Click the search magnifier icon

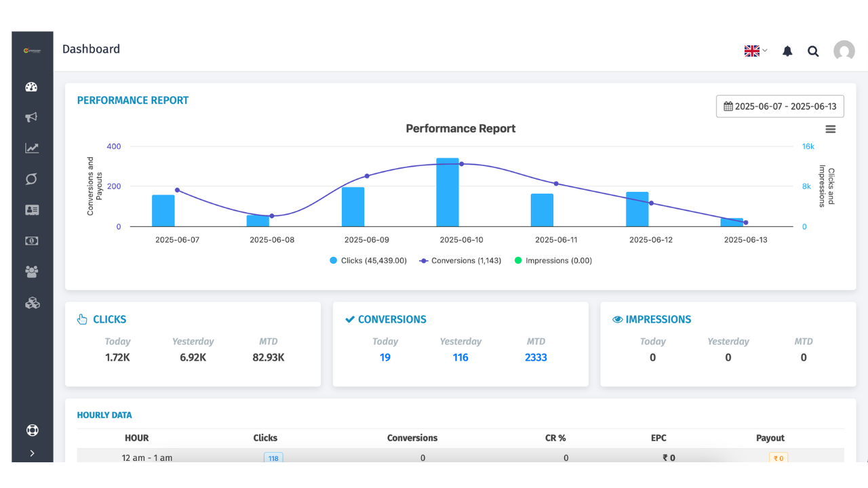pos(813,52)
